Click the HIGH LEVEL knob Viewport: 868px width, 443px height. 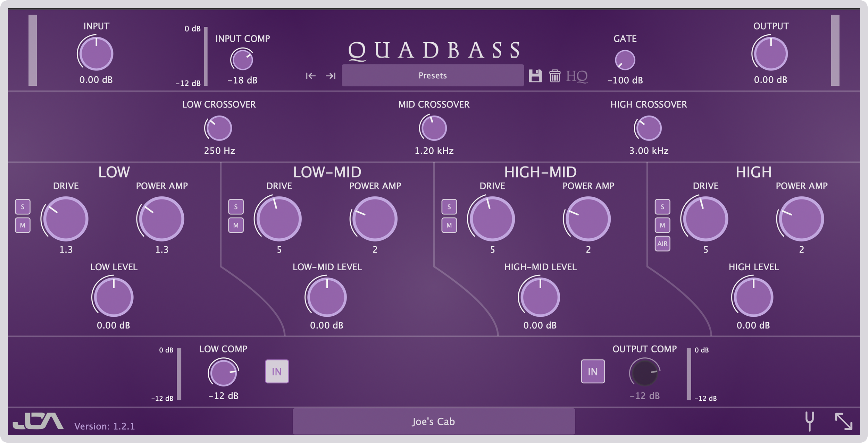pyautogui.click(x=753, y=297)
